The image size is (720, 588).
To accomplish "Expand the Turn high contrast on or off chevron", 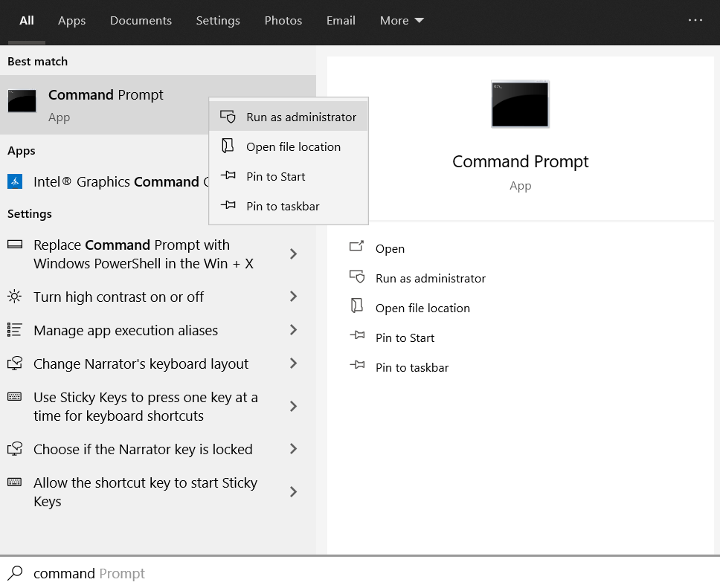I will [293, 297].
